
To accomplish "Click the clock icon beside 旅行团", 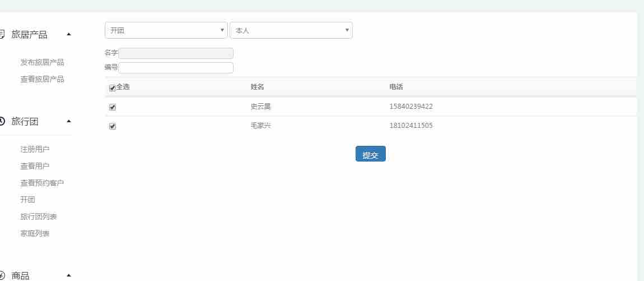I will (x=2, y=121).
